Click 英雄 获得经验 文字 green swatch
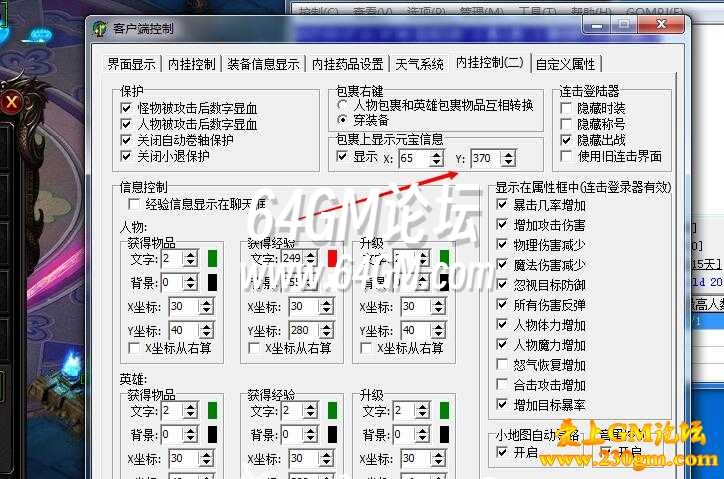Viewport: 724px width, 479px height. click(x=332, y=410)
